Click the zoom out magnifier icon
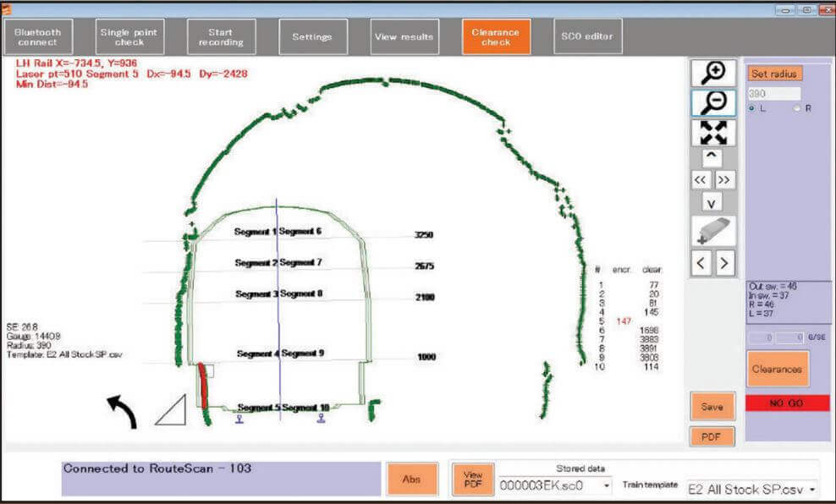The image size is (836, 504). click(713, 103)
